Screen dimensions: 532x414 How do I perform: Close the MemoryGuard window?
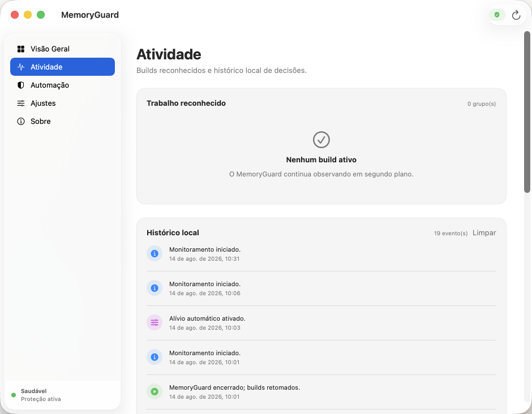[15, 15]
